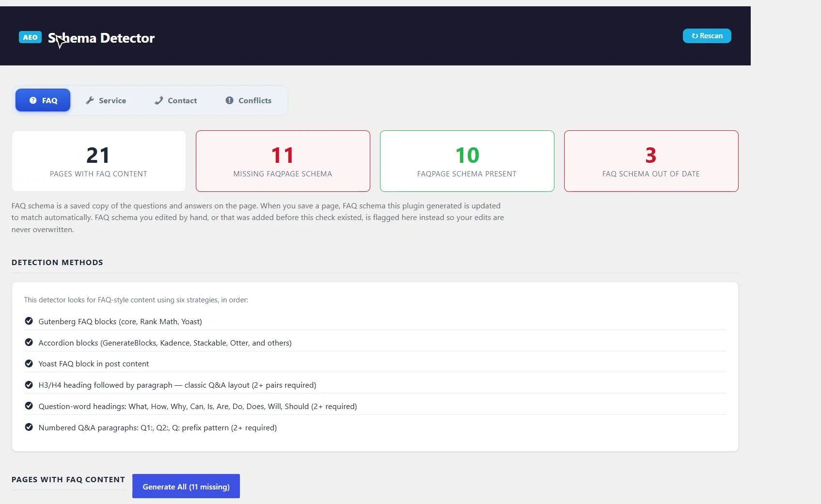Click check icon beside Numbered Q&A paragraphs
The height and width of the screenshot is (504, 821).
29,427
